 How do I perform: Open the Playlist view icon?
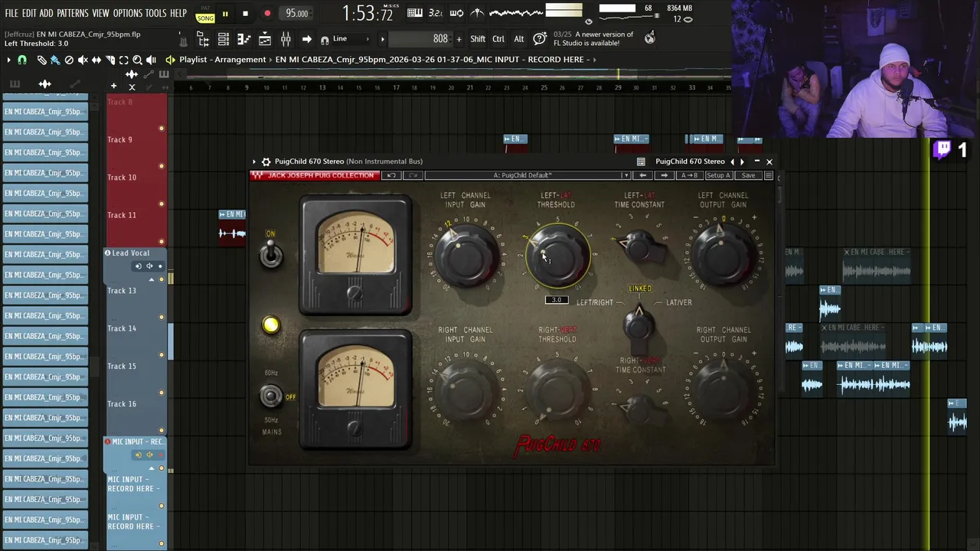[264, 39]
